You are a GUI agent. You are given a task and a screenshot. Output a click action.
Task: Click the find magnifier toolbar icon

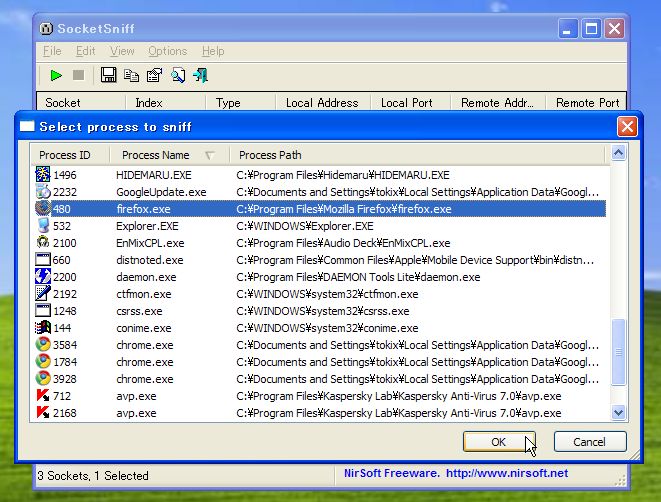coord(178,75)
